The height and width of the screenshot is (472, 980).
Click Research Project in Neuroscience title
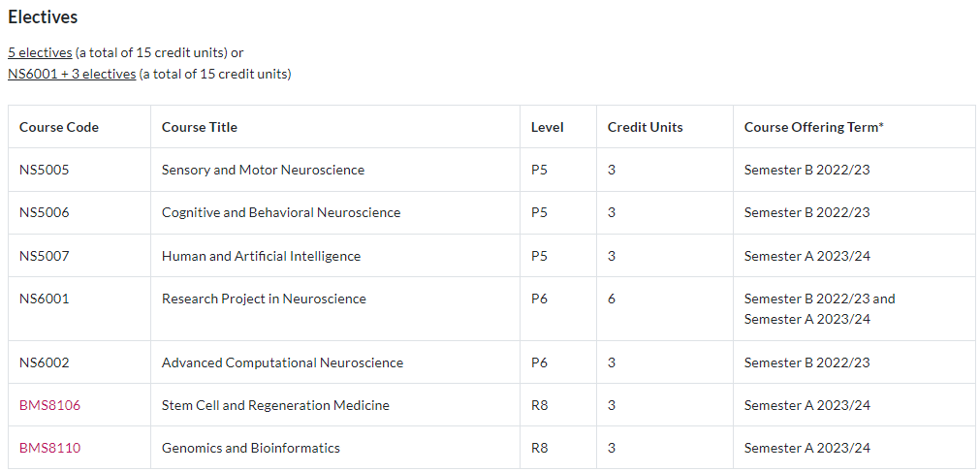tap(264, 299)
